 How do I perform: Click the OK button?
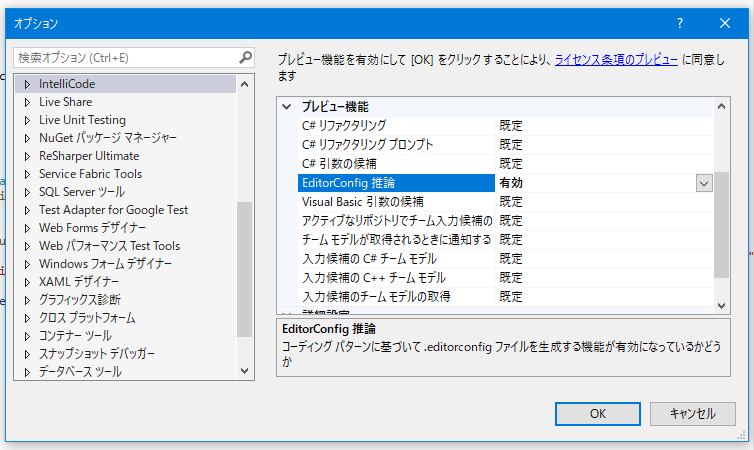coord(598,414)
